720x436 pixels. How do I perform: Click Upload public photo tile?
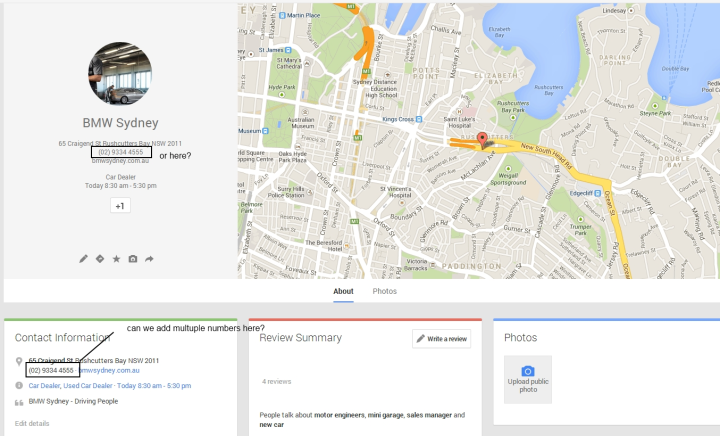(x=528, y=380)
